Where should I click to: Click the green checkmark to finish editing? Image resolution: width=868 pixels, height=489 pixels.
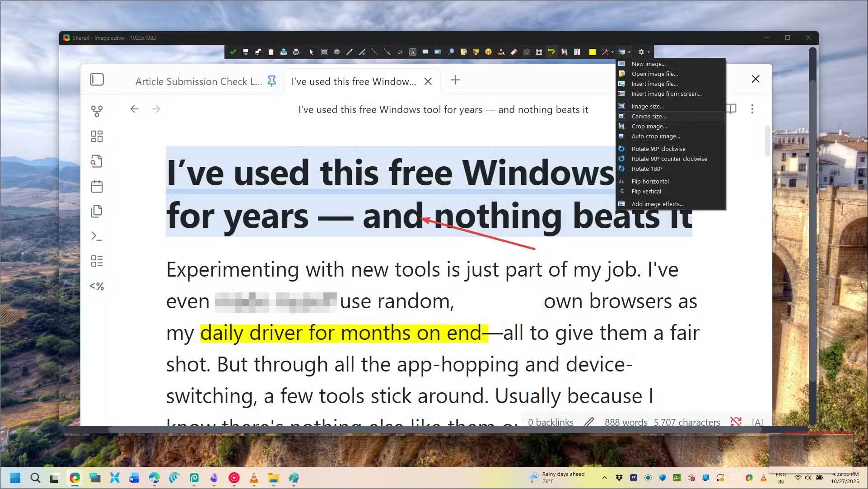[x=233, y=52]
